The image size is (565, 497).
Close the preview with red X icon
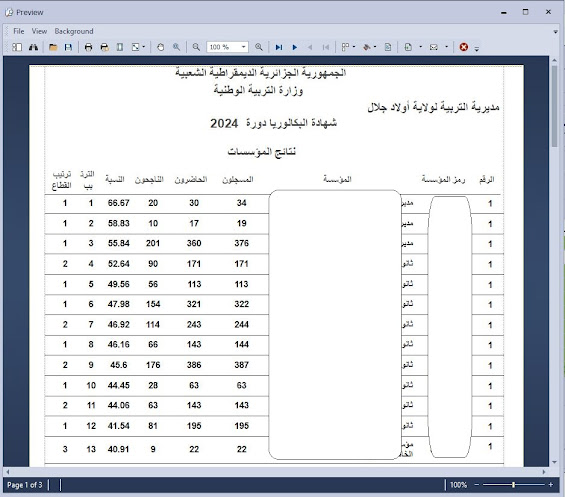click(464, 47)
